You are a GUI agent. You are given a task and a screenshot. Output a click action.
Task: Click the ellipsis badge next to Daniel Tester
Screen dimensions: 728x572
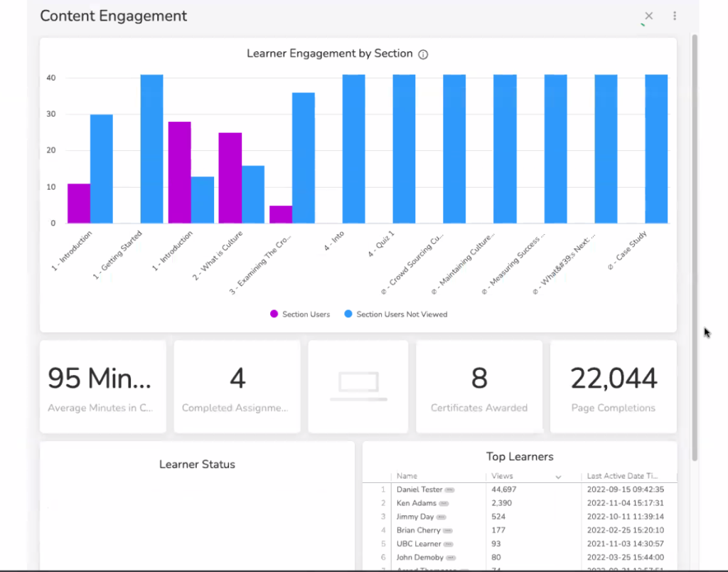coord(450,490)
